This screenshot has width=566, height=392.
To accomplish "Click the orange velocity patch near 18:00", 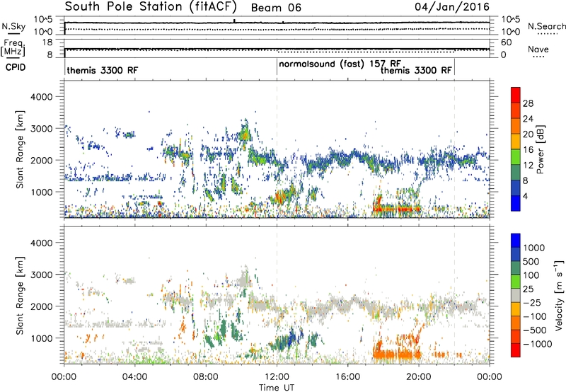I will tap(396, 354).
